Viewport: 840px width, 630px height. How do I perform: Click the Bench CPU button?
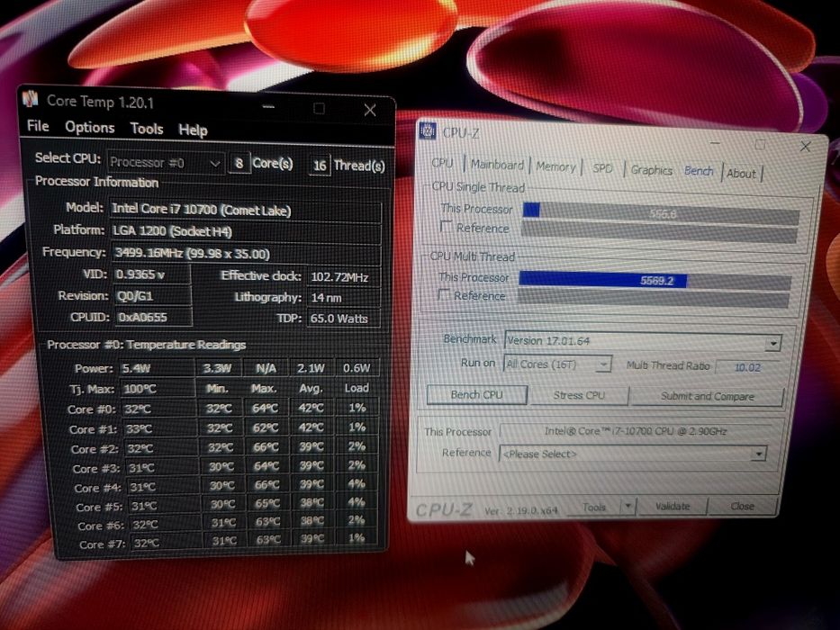(x=477, y=395)
